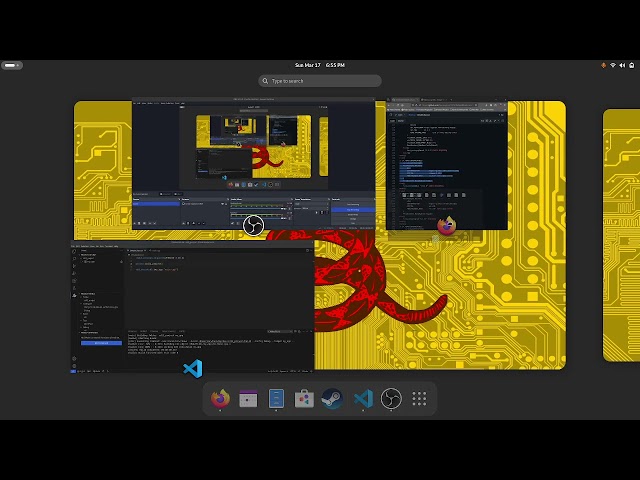Click the orange tray indicator in top bar
The width and height of the screenshot is (640, 480).
[603, 65]
